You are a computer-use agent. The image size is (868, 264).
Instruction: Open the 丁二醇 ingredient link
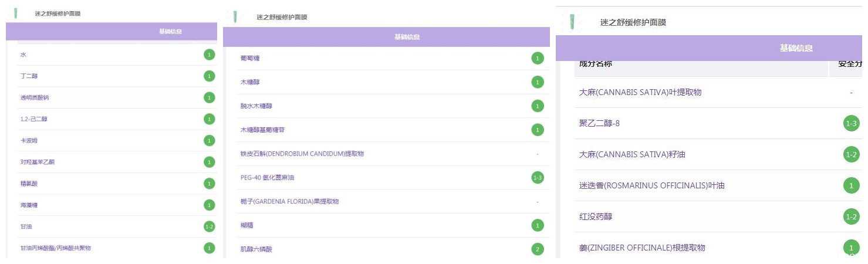[x=29, y=76]
